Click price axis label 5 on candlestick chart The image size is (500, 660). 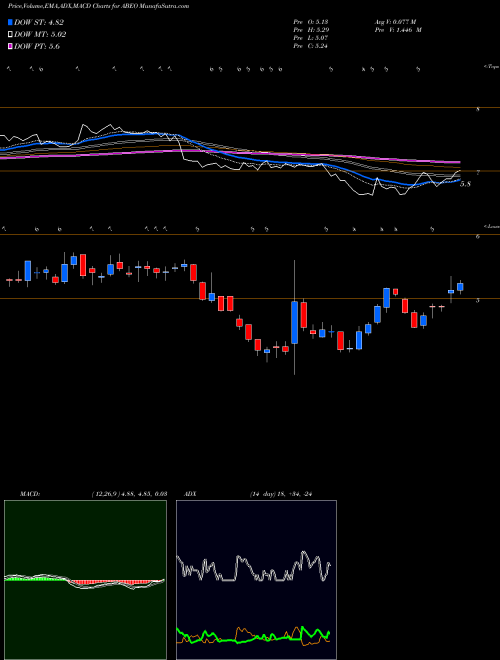[478, 301]
